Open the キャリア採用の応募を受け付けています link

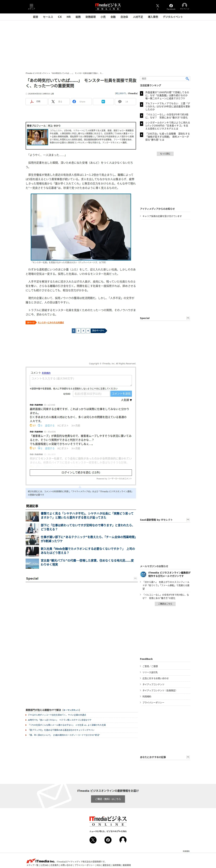(x=162, y=216)
